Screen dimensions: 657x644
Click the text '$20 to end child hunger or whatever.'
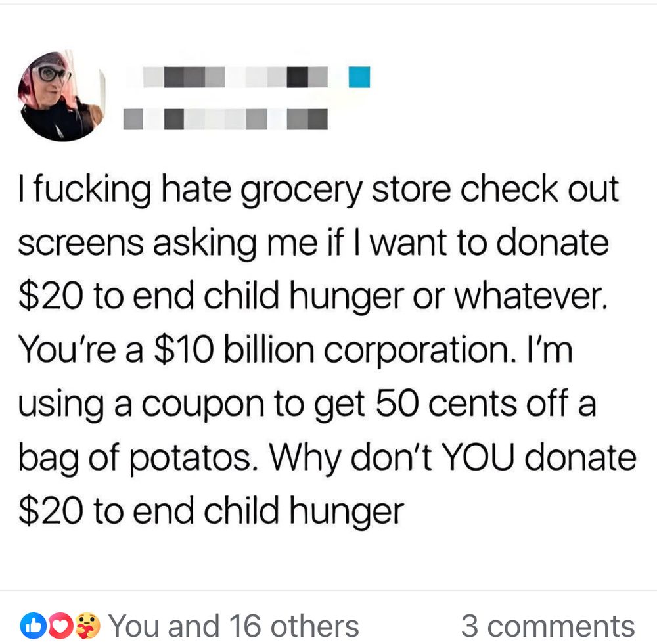(x=313, y=297)
